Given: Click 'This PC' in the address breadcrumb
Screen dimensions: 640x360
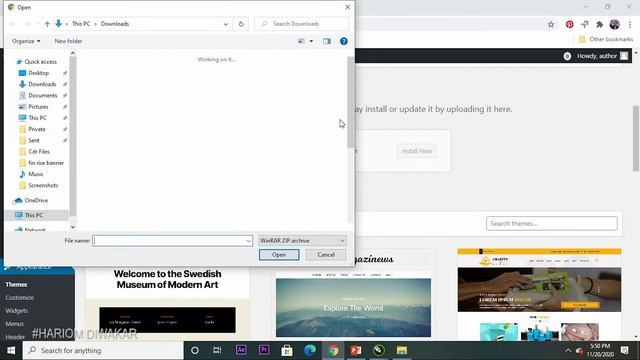Looking at the screenshot, I should pos(81,24).
